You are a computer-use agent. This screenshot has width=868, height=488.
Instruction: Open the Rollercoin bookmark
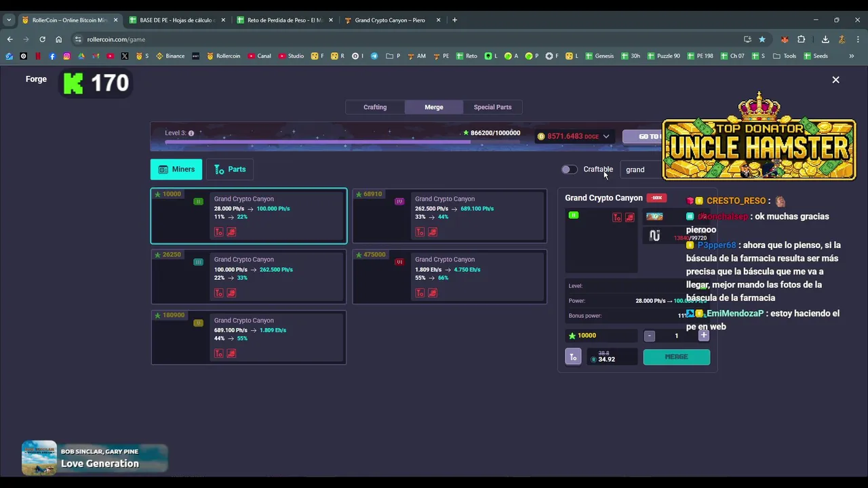223,56
